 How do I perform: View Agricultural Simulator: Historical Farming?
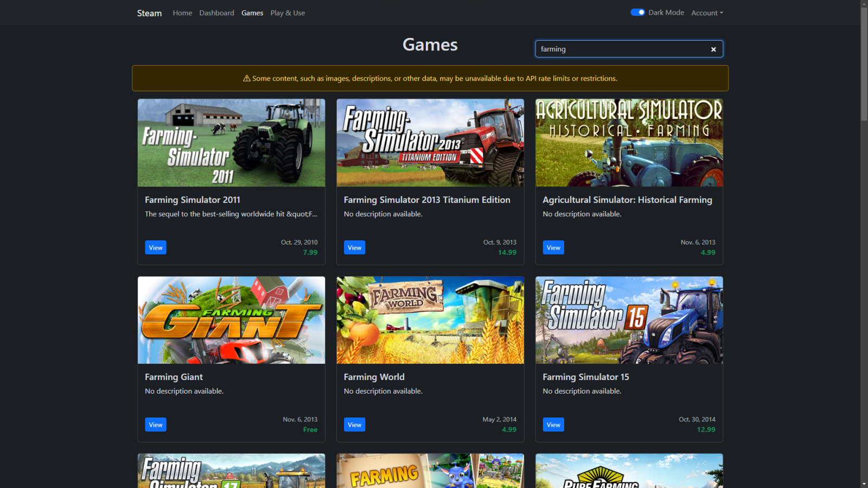553,247
